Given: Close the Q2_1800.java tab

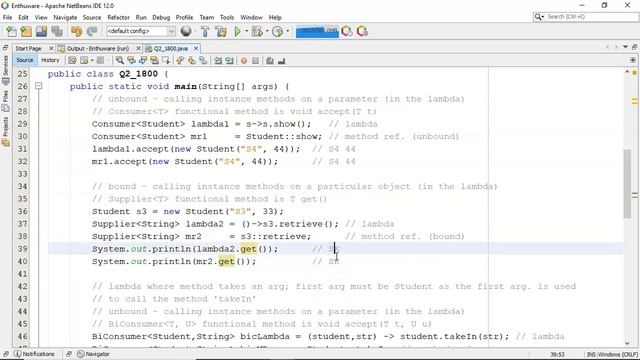Looking at the screenshot, I should click(x=196, y=49).
